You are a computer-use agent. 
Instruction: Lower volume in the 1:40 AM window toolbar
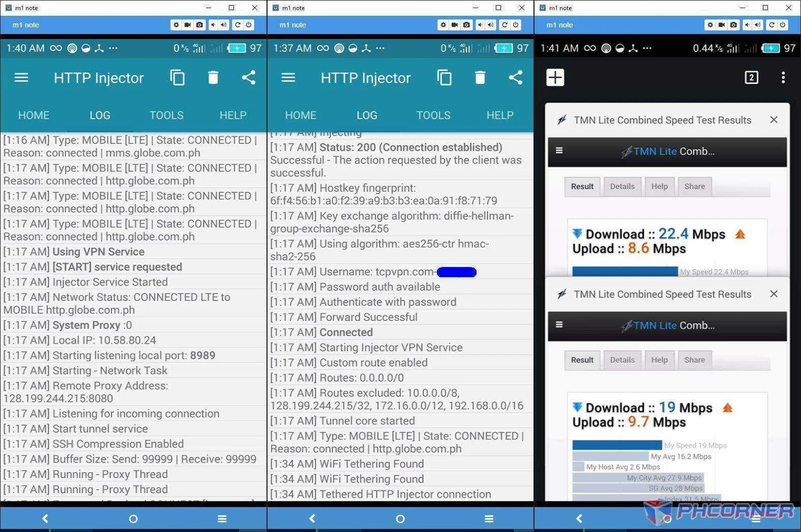213,24
